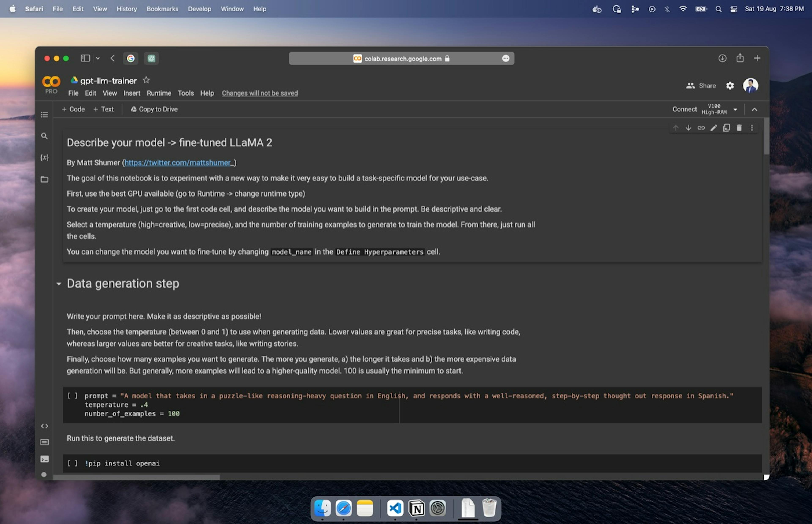Viewport: 812px width, 524px height.
Task: Open the Variables panel icon
Action: [44, 158]
